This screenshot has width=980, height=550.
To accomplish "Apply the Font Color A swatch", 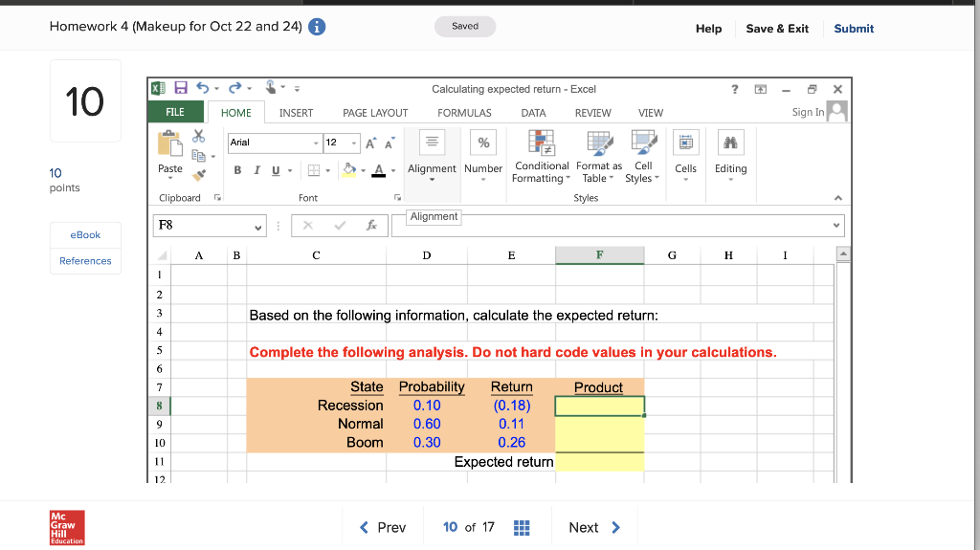I will [379, 170].
